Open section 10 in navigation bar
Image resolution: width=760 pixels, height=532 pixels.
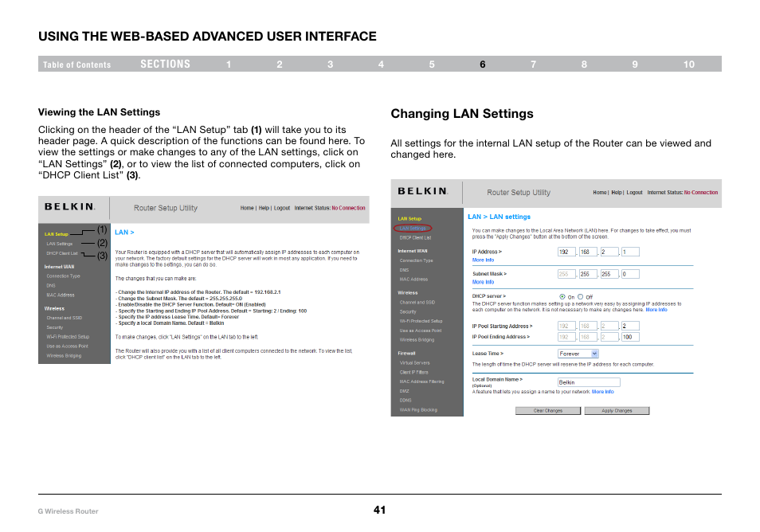(x=689, y=65)
